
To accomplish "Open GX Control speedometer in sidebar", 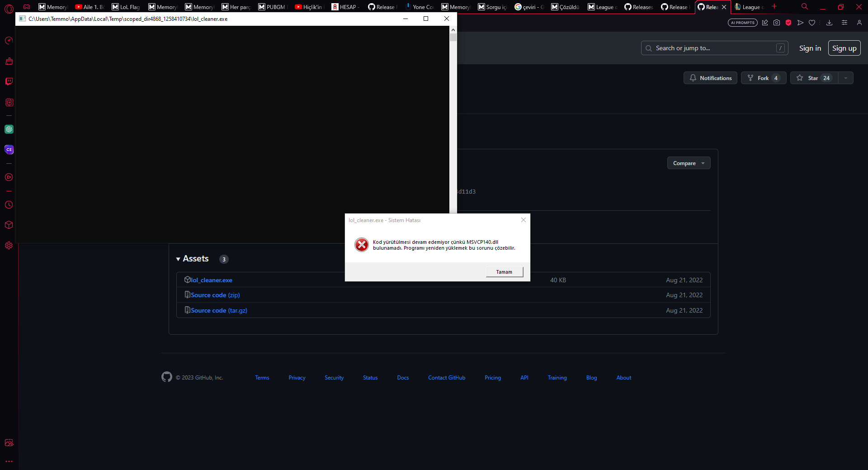I will click(x=9, y=41).
